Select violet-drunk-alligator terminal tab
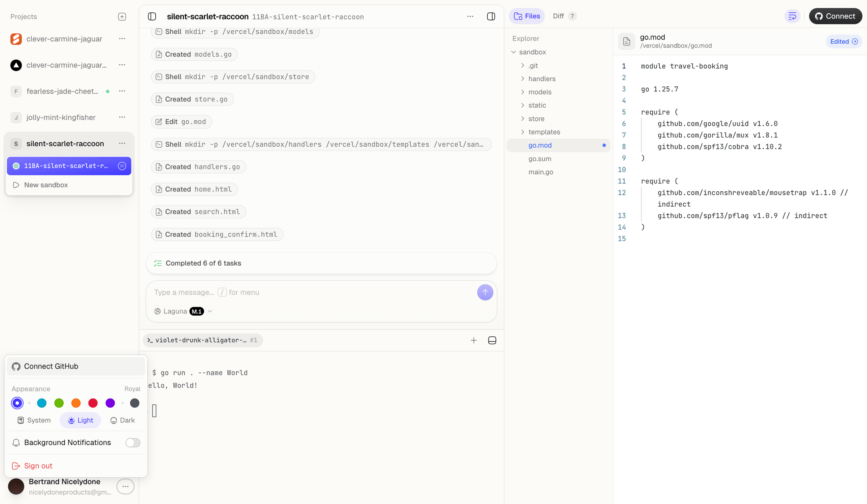This screenshot has height=504, width=867. coord(202,340)
